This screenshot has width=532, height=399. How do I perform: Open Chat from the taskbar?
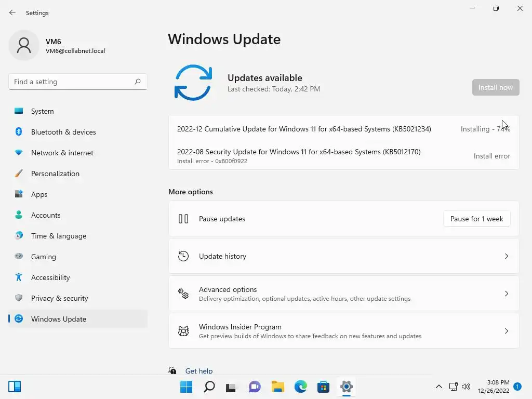[x=255, y=387]
